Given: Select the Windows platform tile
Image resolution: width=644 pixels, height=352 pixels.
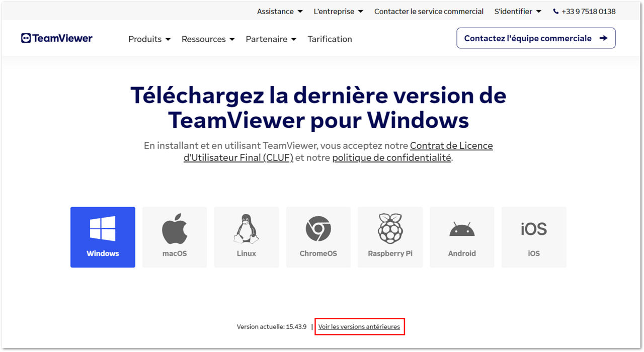Looking at the screenshot, I should click(x=103, y=237).
